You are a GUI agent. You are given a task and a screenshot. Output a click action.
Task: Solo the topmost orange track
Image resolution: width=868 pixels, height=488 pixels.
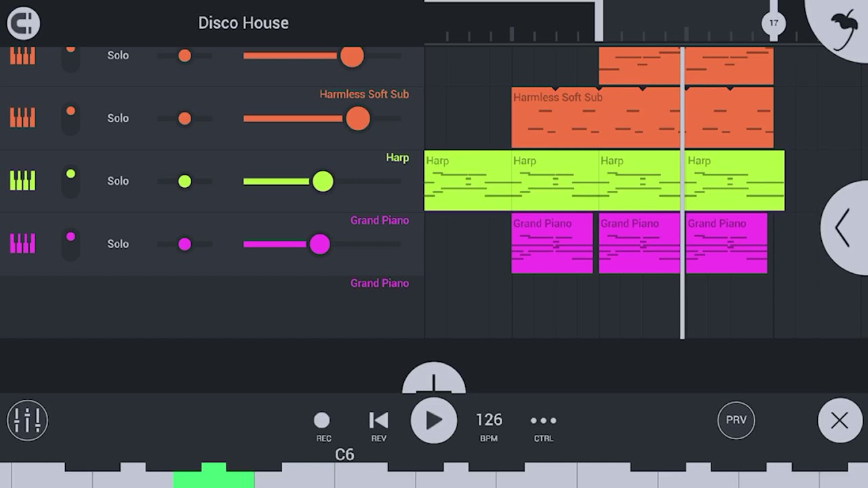pyautogui.click(x=118, y=56)
